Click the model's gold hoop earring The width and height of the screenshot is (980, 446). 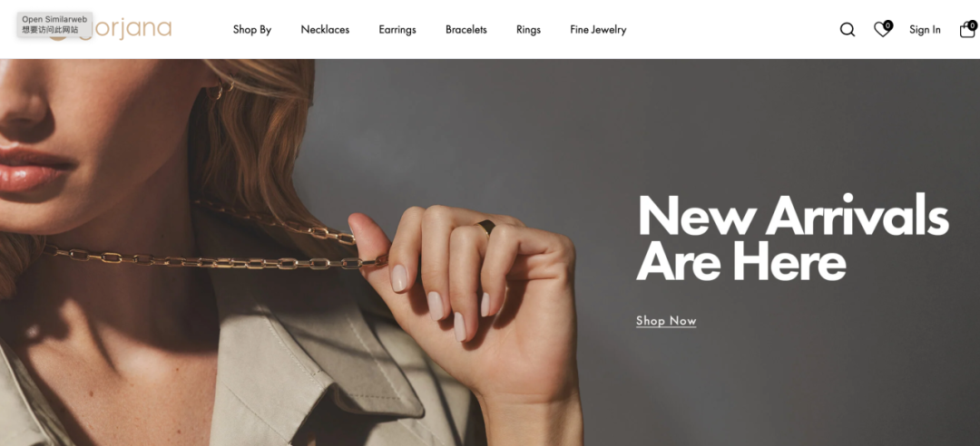(218, 90)
